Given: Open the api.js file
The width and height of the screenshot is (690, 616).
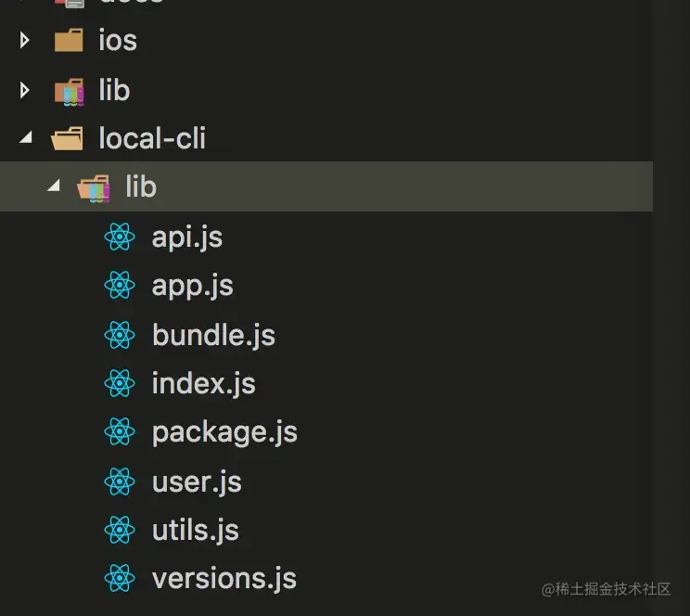Looking at the screenshot, I should [187, 238].
